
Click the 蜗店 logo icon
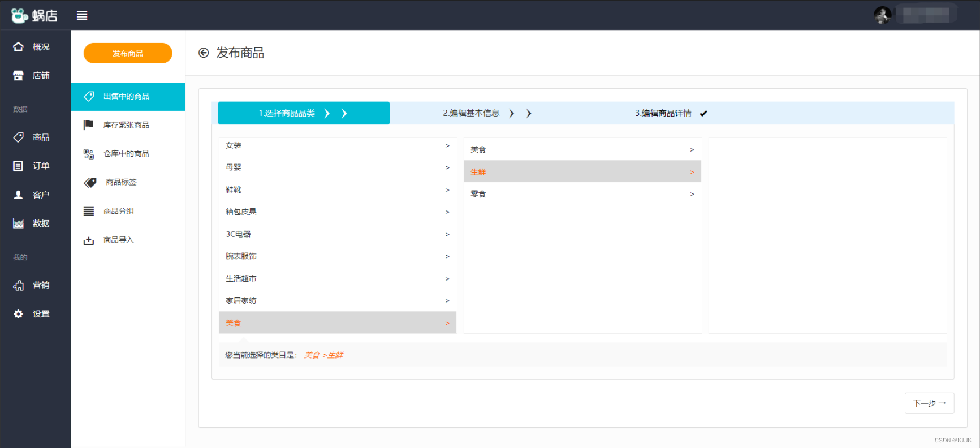pyautogui.click(x=20, y=15)
